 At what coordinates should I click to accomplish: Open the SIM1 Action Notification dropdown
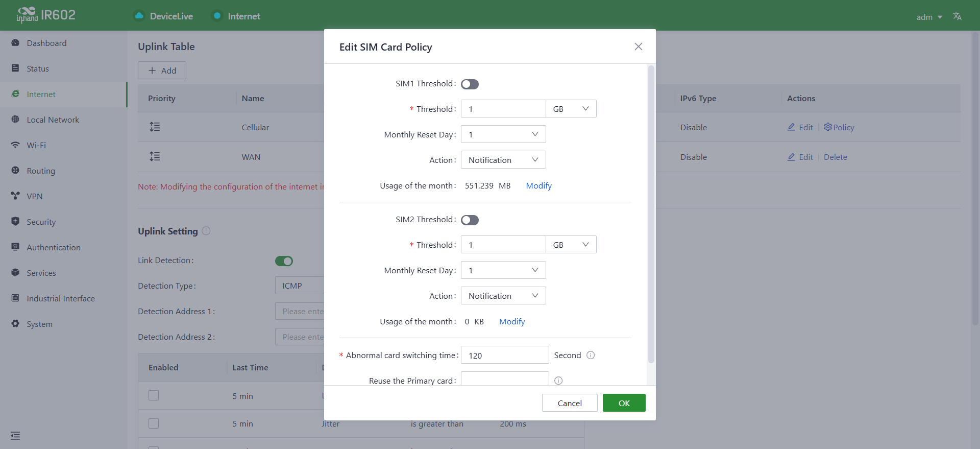(503, 160)
